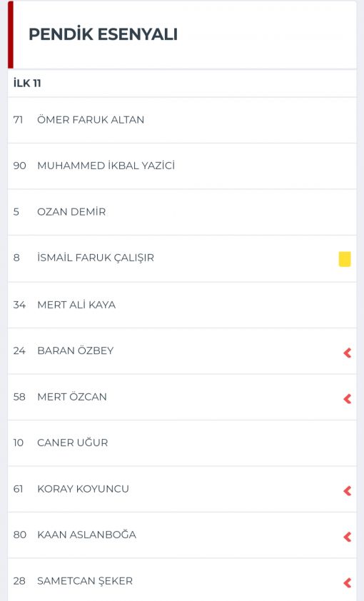Click the yellow card icon for İsmail Faruk Çalışır
This screenshot has width=364, height=601.
click(x=345, y=258)
